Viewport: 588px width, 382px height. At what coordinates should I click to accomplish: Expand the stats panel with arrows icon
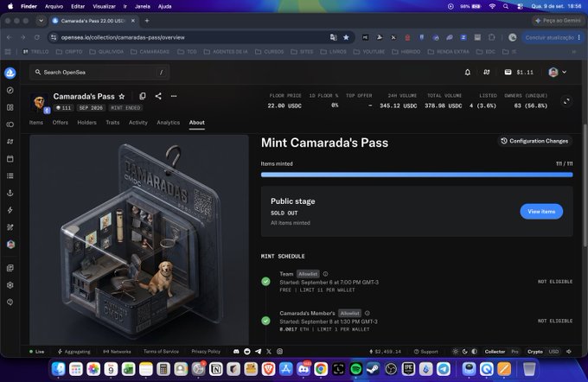(x=566, y=101)
